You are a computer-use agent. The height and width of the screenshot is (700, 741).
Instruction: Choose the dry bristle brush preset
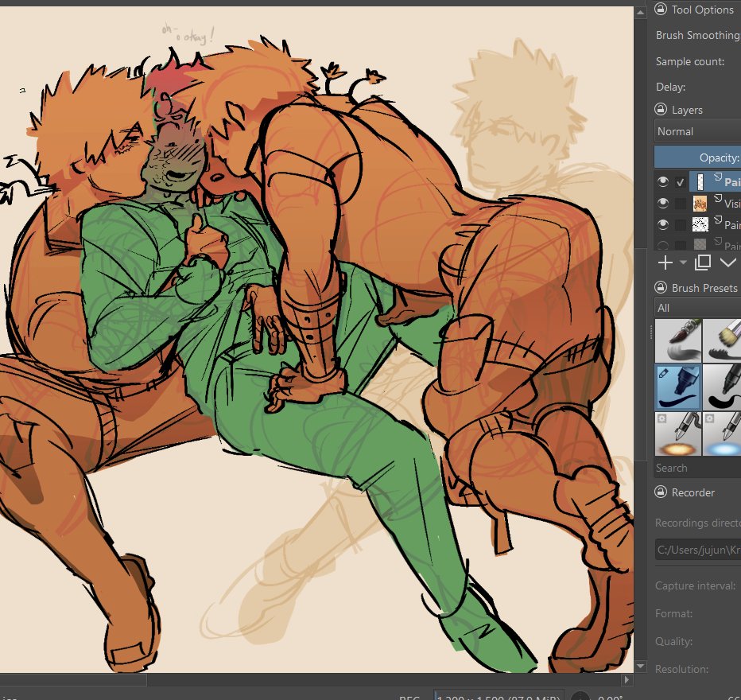coord(678,340)
